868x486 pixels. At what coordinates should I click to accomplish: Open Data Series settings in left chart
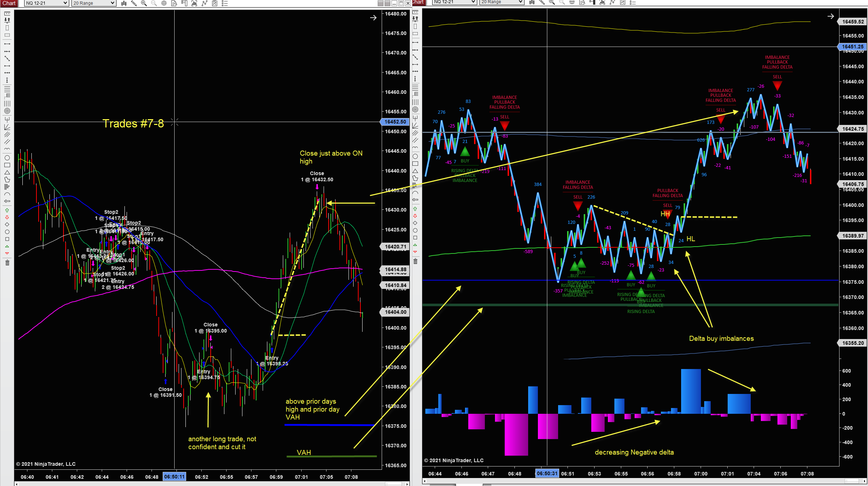coord(194,3)
